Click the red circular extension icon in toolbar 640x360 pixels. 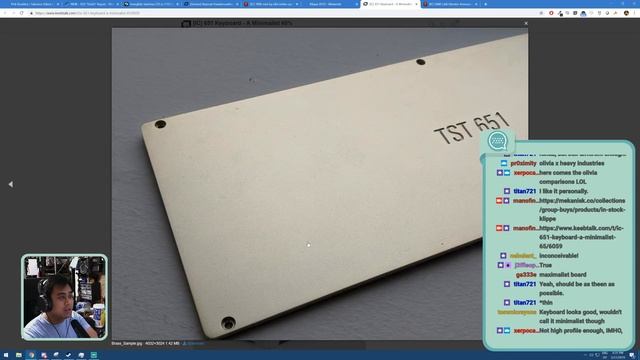[551, 13]
